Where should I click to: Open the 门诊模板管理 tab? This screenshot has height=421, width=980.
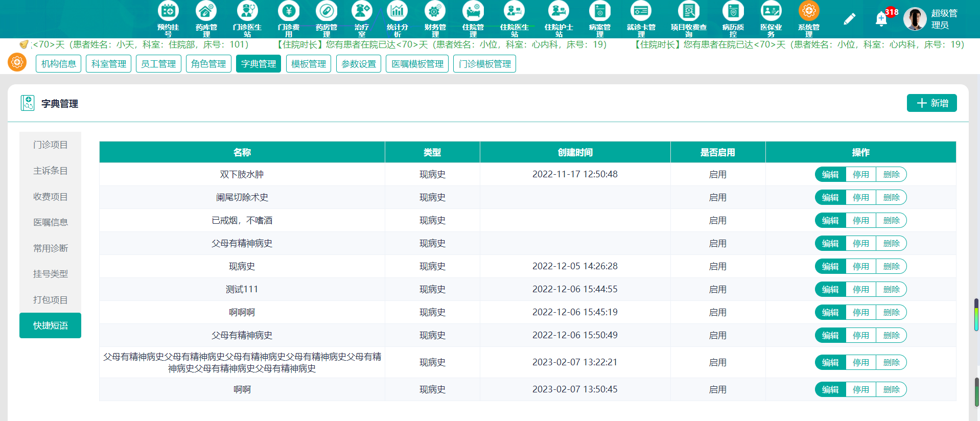point(485,64)
